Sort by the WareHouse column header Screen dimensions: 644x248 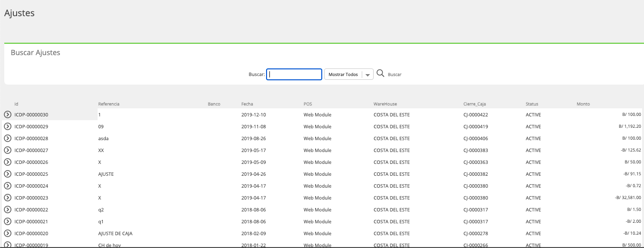(385, 104)
